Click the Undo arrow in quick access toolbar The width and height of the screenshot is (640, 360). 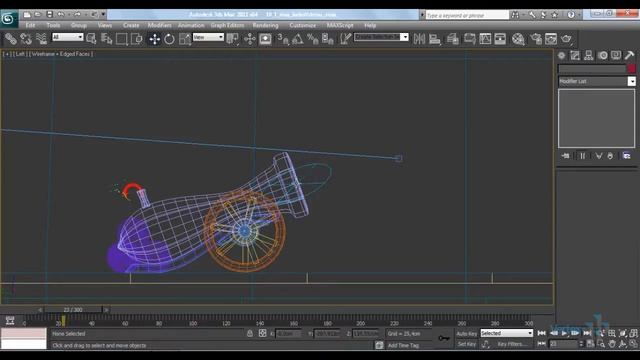[61, 15]
